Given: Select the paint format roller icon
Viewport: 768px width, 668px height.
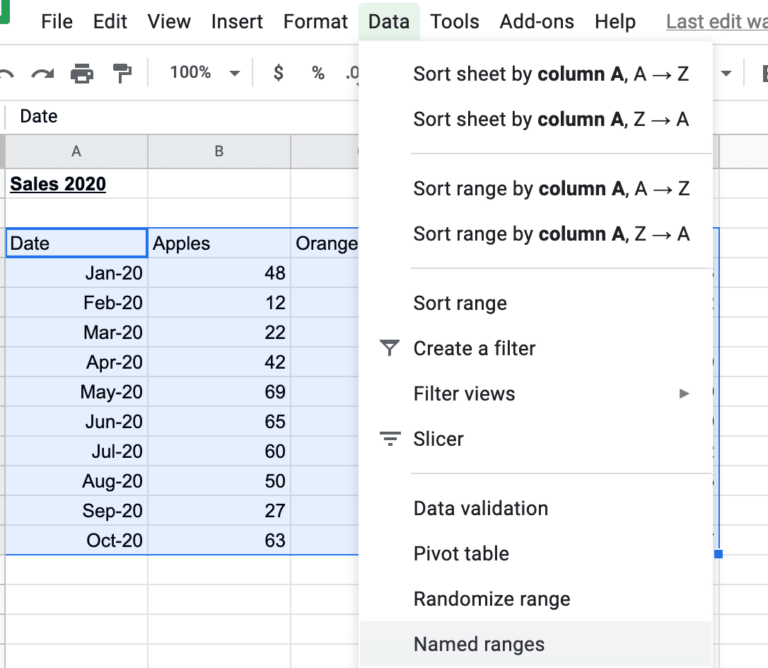Looking at the screenshot, I should click(x=122, y=73).
